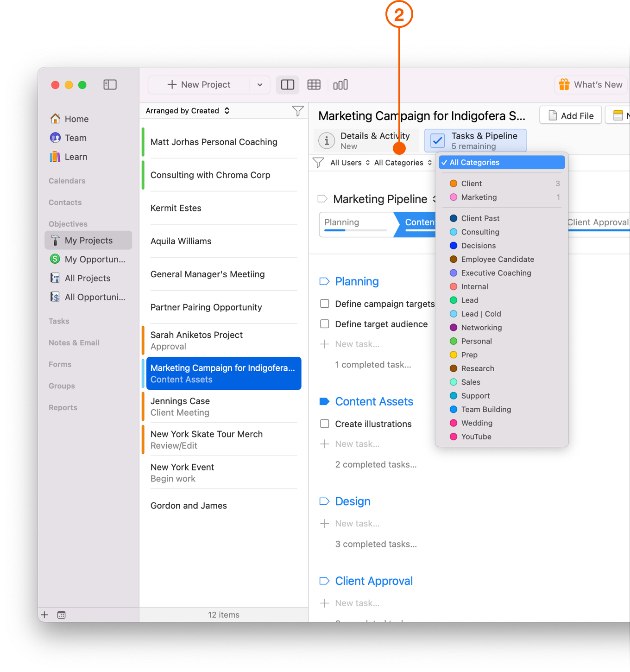Click the calendar icon at the bottom left
The height and width of the screenshot is (672, 630).
point(61,615)
